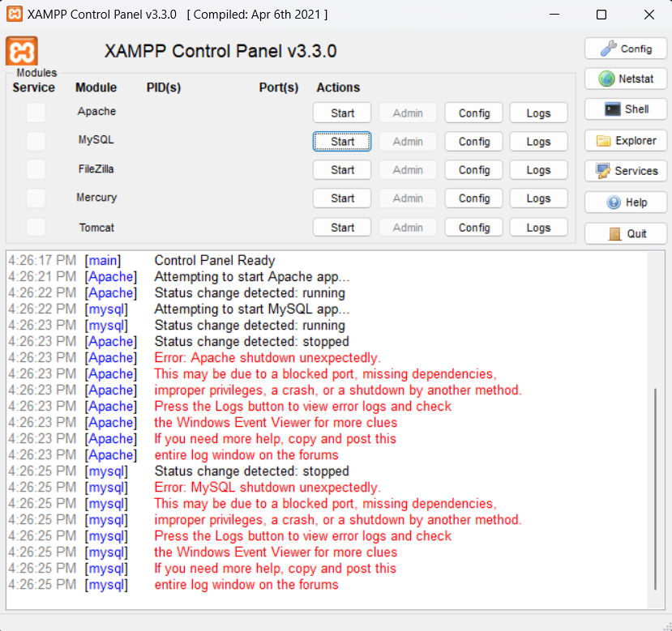Click the Apache module name label
Screen dimensions: 672x631
pyautogui.click(x=96, y=112)
